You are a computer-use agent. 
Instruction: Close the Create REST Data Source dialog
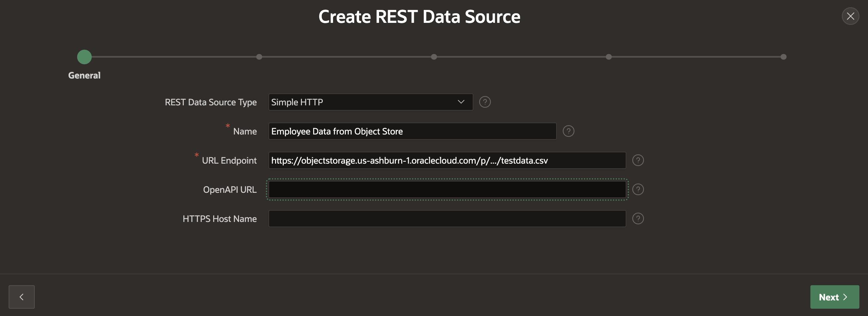850,16
